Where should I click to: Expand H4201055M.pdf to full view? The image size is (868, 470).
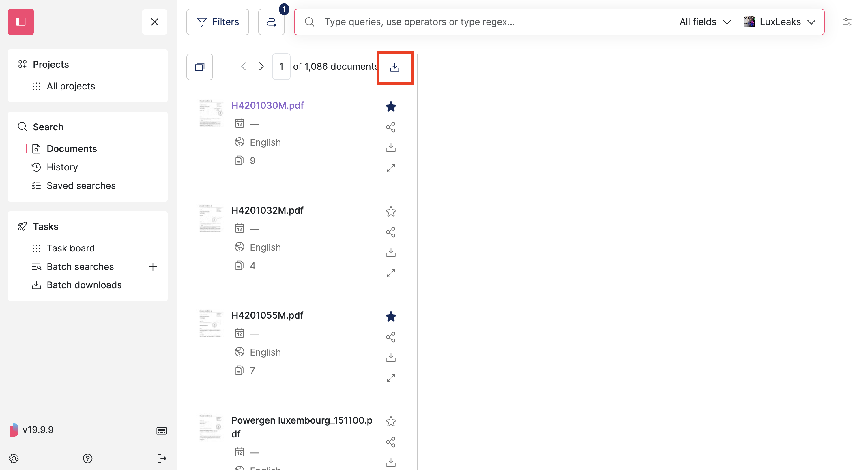390,378
